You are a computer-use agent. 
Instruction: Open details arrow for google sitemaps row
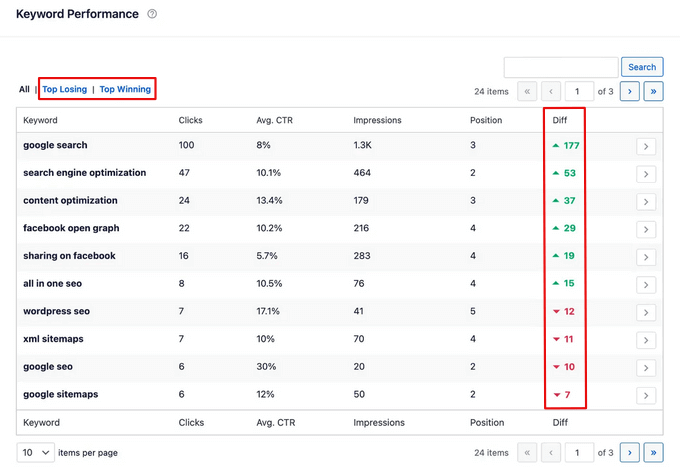coord(646,396)
